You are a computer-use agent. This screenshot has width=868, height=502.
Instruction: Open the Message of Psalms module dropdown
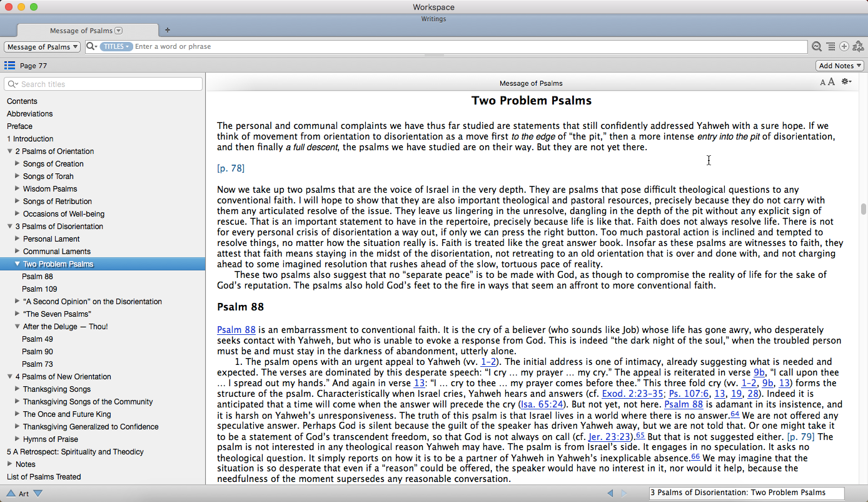42,47
